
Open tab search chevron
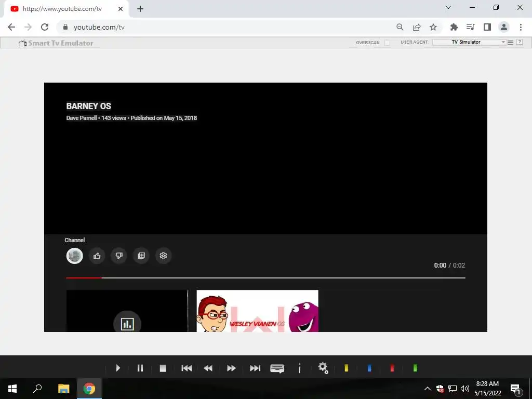(448, 7)
